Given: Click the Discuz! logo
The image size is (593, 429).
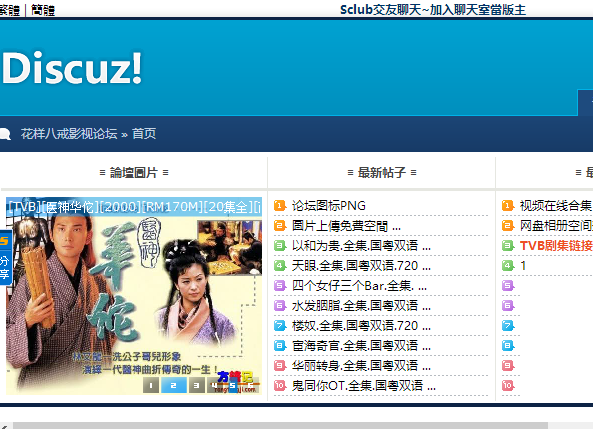Looking at the screenshot, I should click(72, 68).
